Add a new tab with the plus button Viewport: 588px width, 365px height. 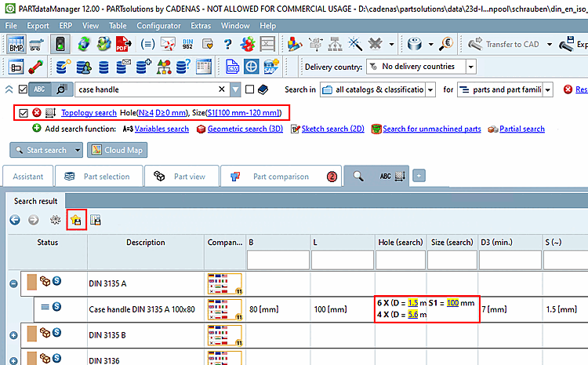click(419, 175)
